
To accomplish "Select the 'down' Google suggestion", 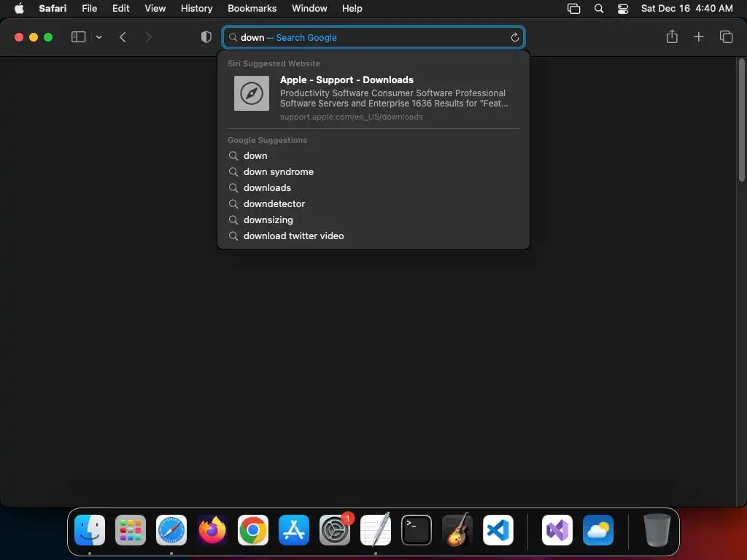I will tap(373, 156).
